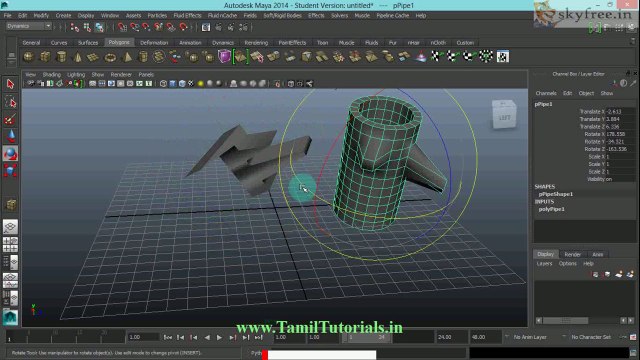Switch to single perspective view layout
Viewport: 640px width, 360px height.
(10, 227)
